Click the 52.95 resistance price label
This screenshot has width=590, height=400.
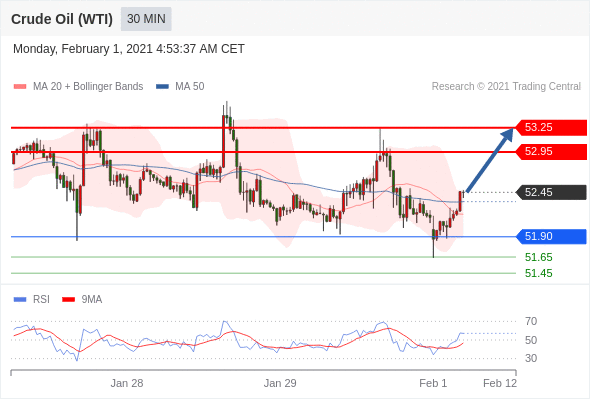pos(550,152)
